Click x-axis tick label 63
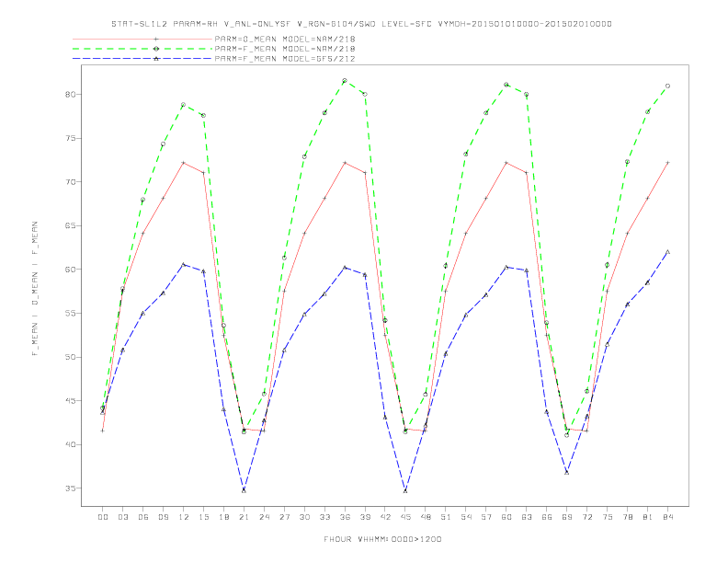The width and height of the screenshot is (728, 563). [527, 517]
